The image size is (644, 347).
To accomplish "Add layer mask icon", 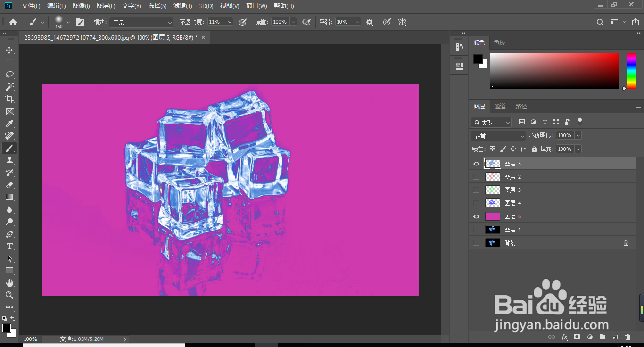I will 577,337.
